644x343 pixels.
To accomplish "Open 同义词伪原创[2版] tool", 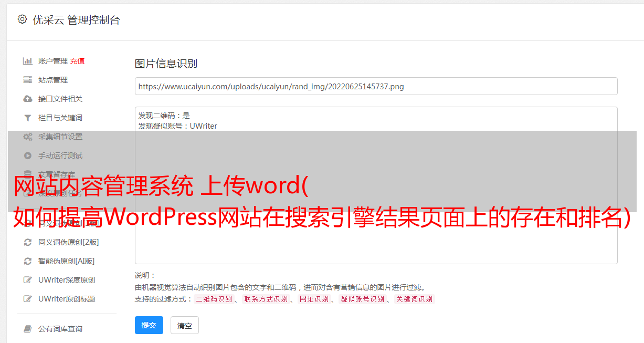I will coord(69,242).
